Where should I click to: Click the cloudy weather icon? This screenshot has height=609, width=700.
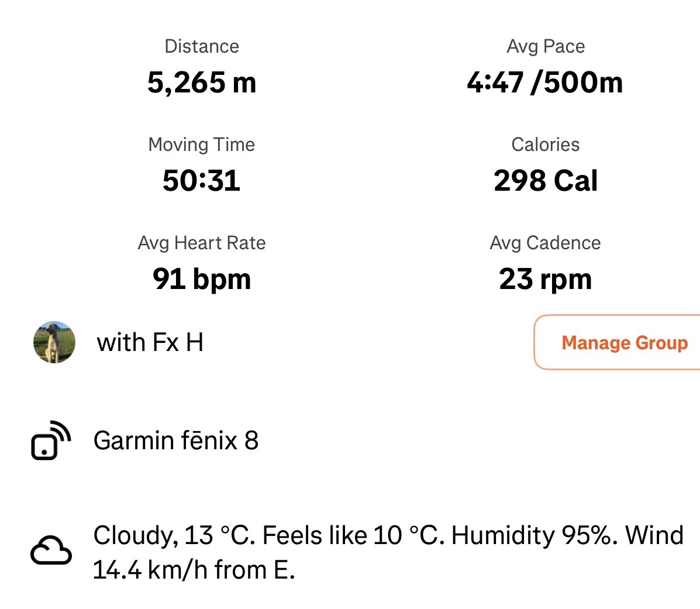click(x=51, y=551)
